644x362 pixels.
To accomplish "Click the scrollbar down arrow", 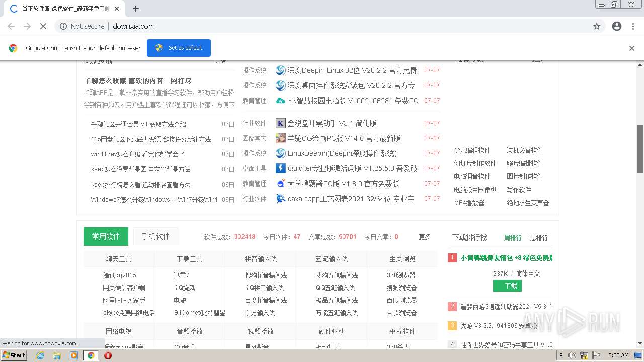I will pyautogui.click(x=640, y=344).
